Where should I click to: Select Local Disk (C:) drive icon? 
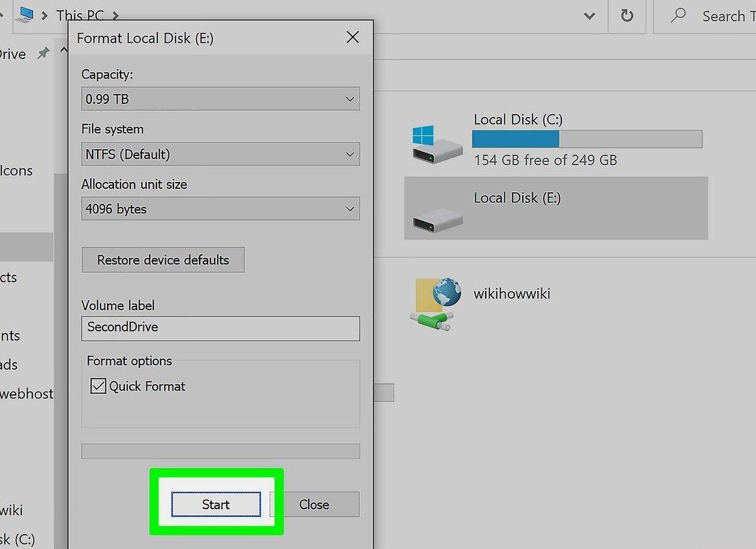tap(436, 143)
